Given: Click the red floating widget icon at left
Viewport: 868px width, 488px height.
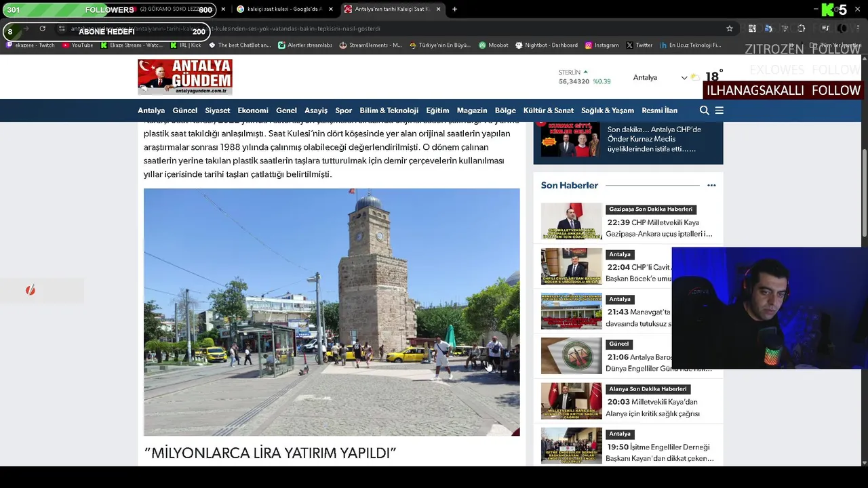Looking at the screenshot, I should tap(30, 290).
